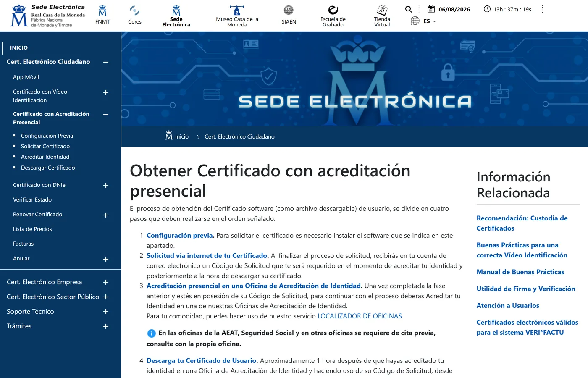Viewport: 588px width, 378px height.
Task: Open the Tienda Virtual icon
Action: [x=382, y=10]
